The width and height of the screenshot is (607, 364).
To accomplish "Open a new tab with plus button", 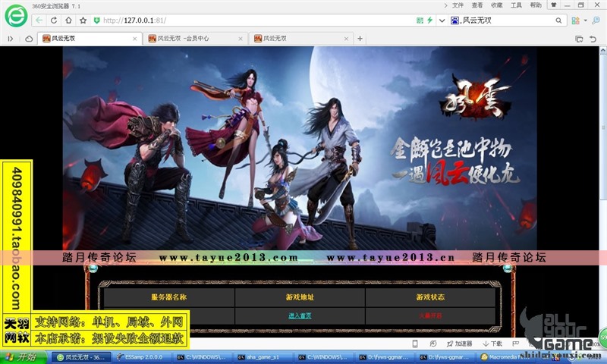I will pyautogui.click(x=360, y=38).
